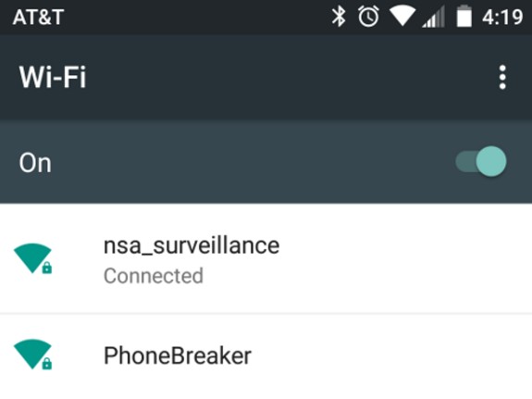
Task: Tap the Wi-Fi screen title
Action: click(x=53, y=77)
